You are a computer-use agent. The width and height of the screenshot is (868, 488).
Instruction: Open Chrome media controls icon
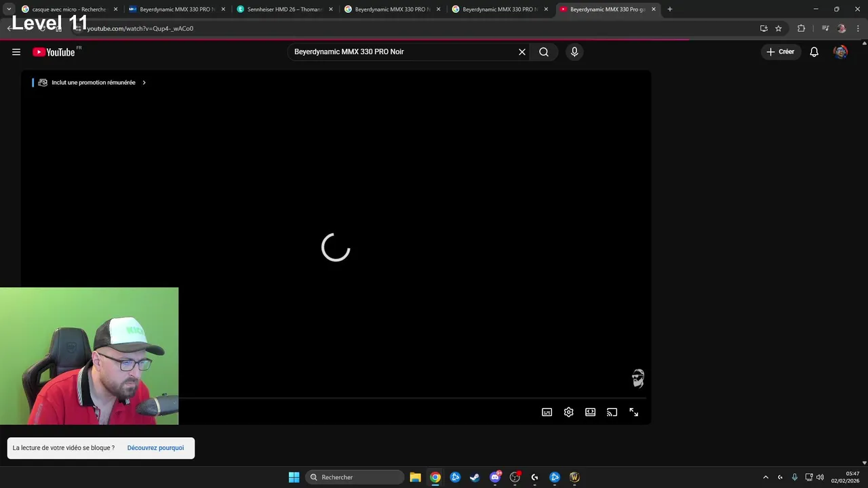(825, 28)
